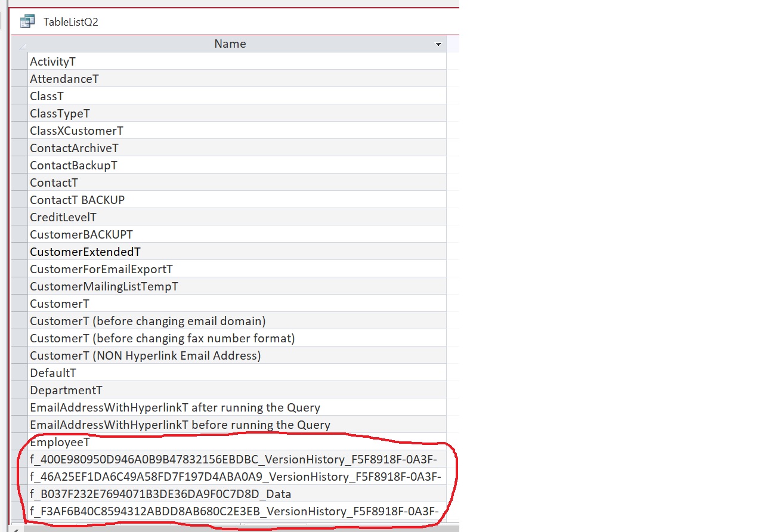The height and width of the screenshot is (532, 773).
Task: Click the Name column header
Action: click(x=230, y=44)
